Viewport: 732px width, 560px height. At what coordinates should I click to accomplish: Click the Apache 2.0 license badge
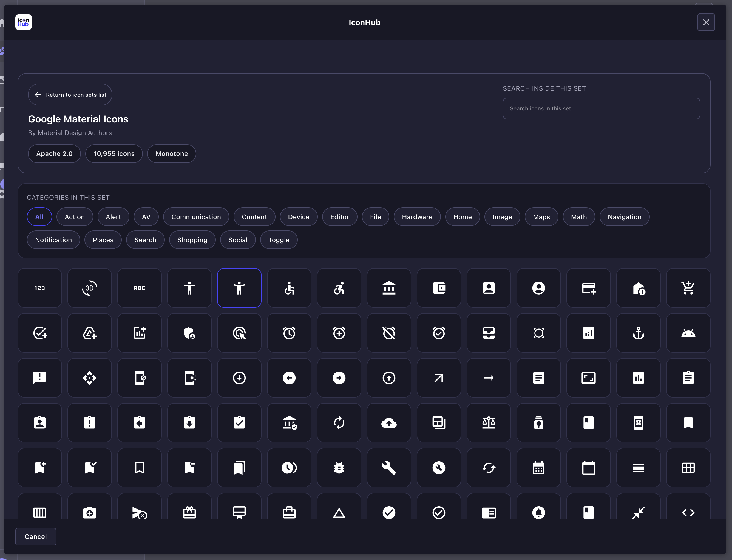pos(54,154)
